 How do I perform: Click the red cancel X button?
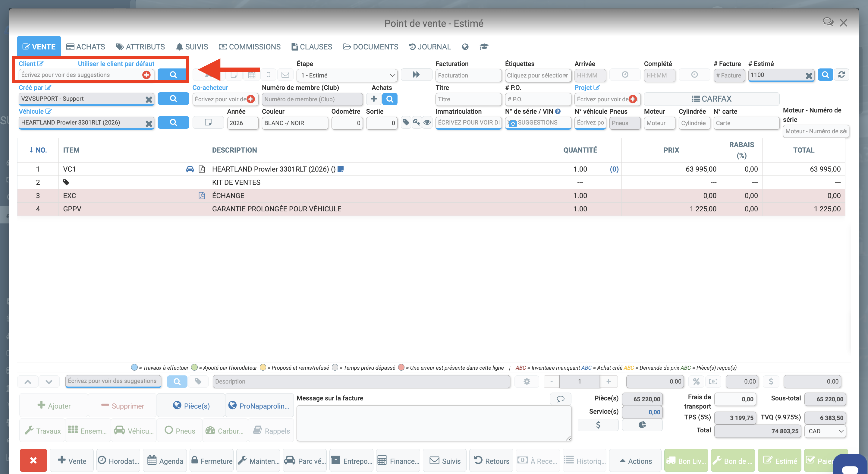click(33, 460)
